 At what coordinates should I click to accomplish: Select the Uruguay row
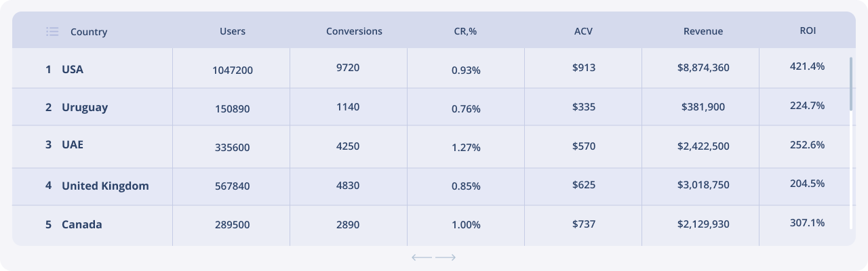pyautogui.click(x=84, y=107)
